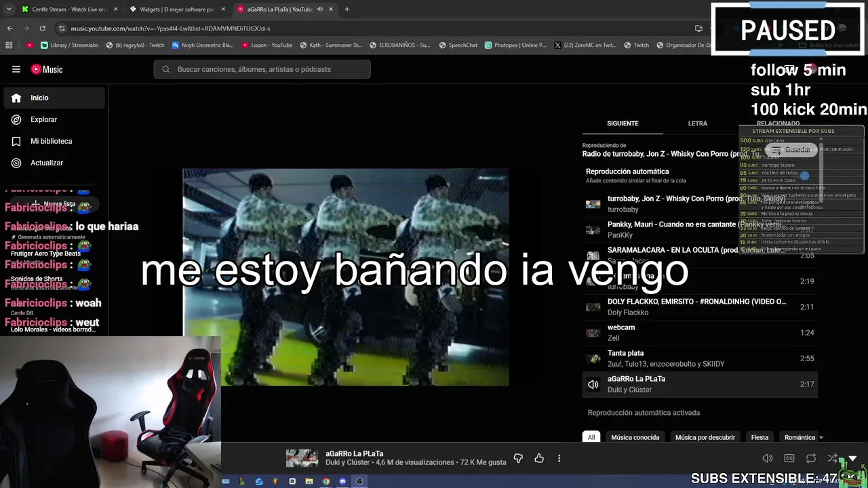Switch to the Widgets browser tab

[x=177, y=9]
